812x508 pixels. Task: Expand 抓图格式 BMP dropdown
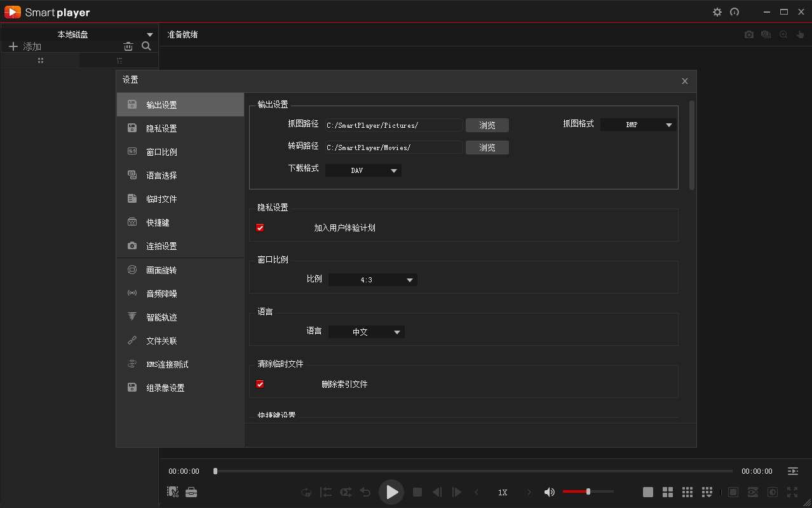(x=638, y=125)
